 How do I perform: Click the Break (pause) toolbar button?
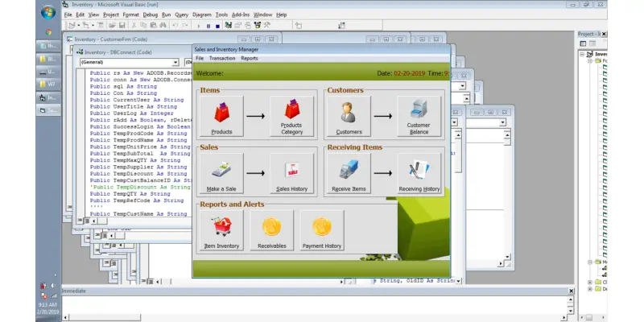pos(208,26)
